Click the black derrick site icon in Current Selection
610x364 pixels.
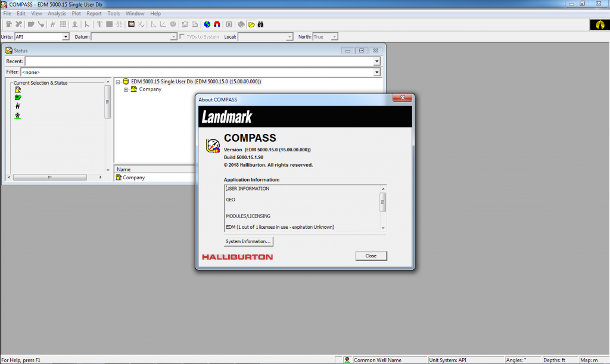click(17, 106)
